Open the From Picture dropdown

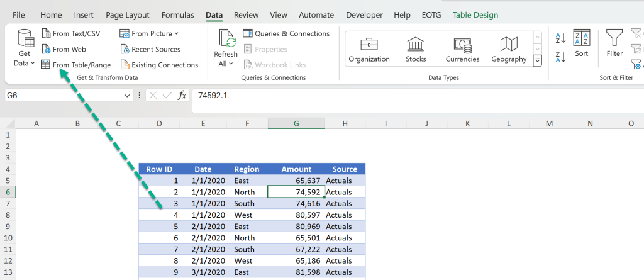tap(150, 34)
